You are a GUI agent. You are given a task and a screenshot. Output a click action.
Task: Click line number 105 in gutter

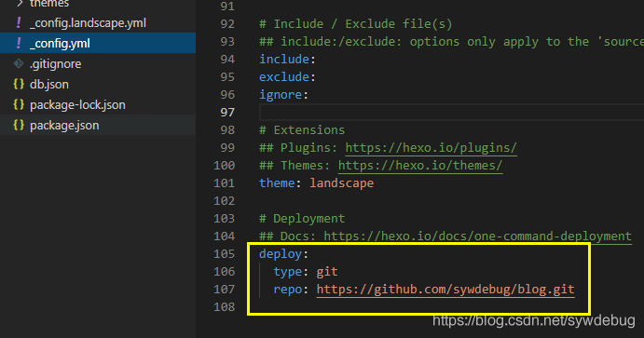225,254
